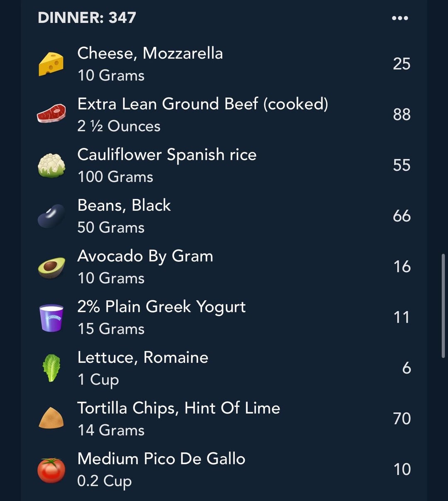Select the Beans, Black item
The image size is (448, 501).
224,216
